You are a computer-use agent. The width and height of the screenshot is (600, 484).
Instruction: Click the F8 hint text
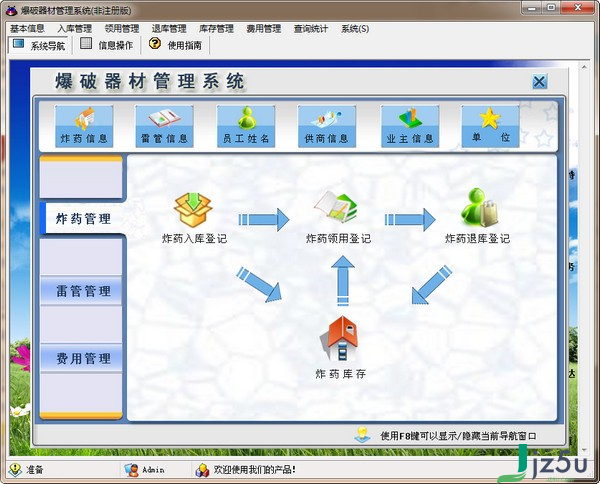458,436
